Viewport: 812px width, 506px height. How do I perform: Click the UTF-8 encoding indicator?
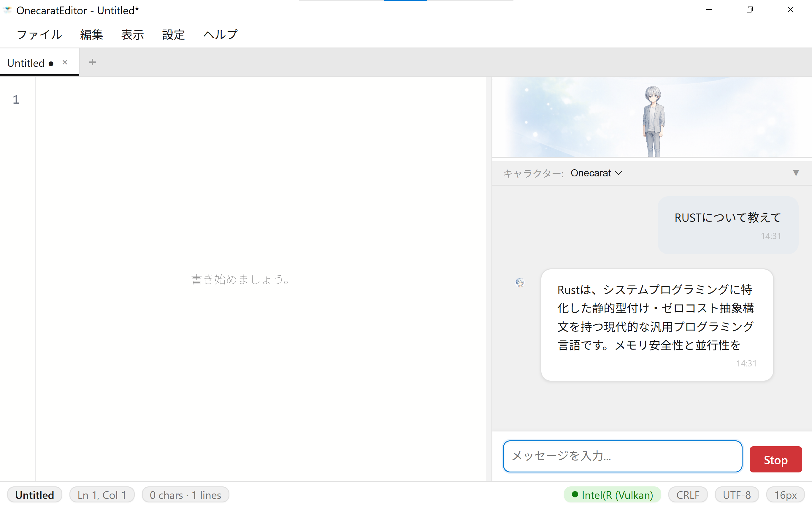736,495
